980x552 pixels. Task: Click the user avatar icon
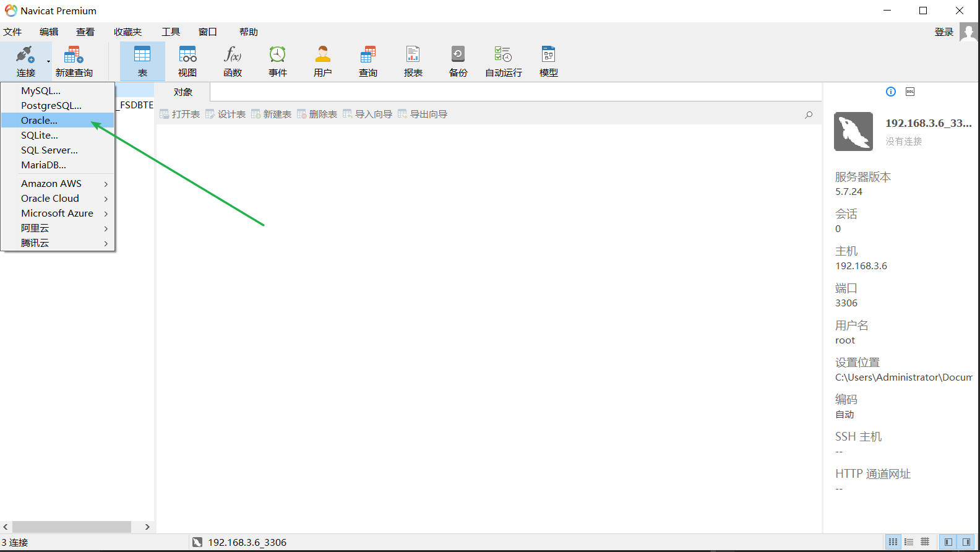tap(969, 32)
